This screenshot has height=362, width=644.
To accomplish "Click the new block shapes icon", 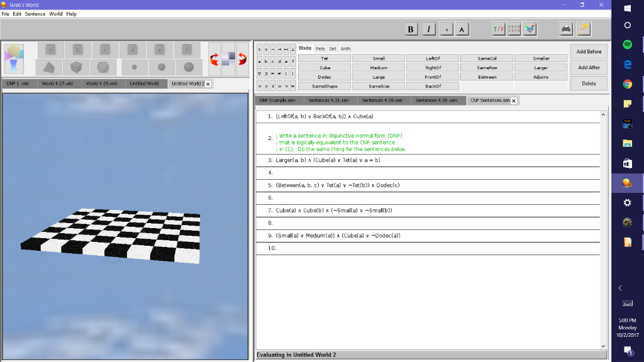I will tap(14, 59).
